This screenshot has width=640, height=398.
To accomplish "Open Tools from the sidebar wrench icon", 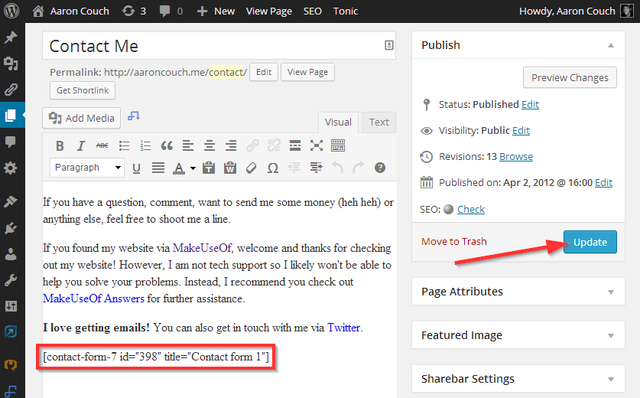I will coord(11,280).
